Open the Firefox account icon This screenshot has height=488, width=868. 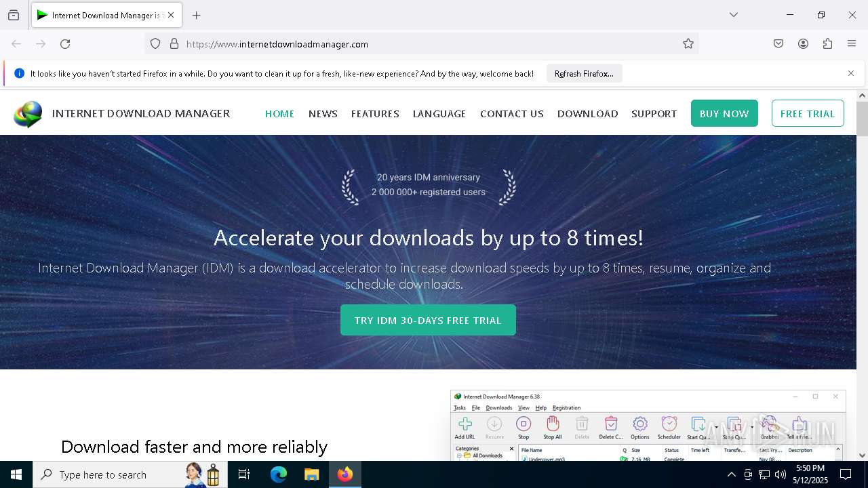(x=803, y=44)
